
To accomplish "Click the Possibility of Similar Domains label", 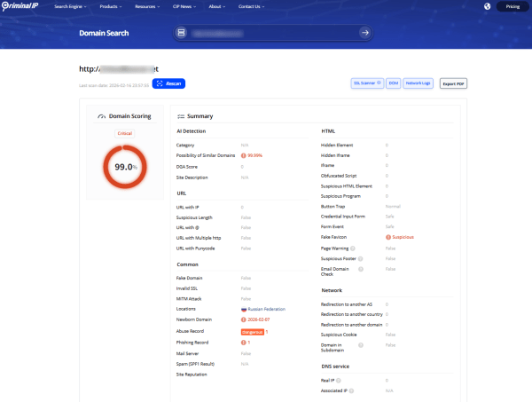I will coord(206,155).
